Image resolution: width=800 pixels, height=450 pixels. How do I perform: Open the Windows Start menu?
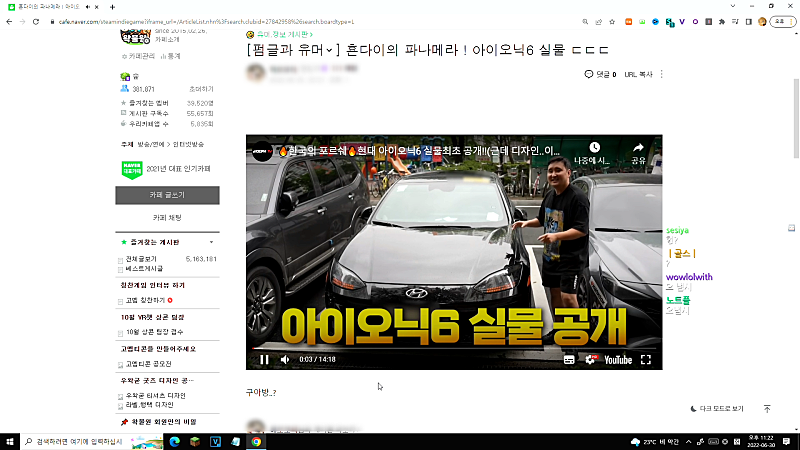pos(10,442)
